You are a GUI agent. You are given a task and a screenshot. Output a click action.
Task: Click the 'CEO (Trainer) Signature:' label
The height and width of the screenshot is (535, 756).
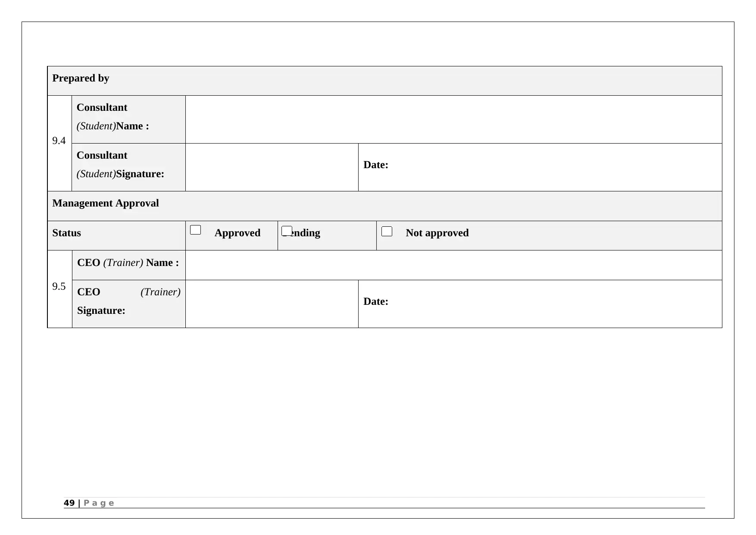pos(129,301)
